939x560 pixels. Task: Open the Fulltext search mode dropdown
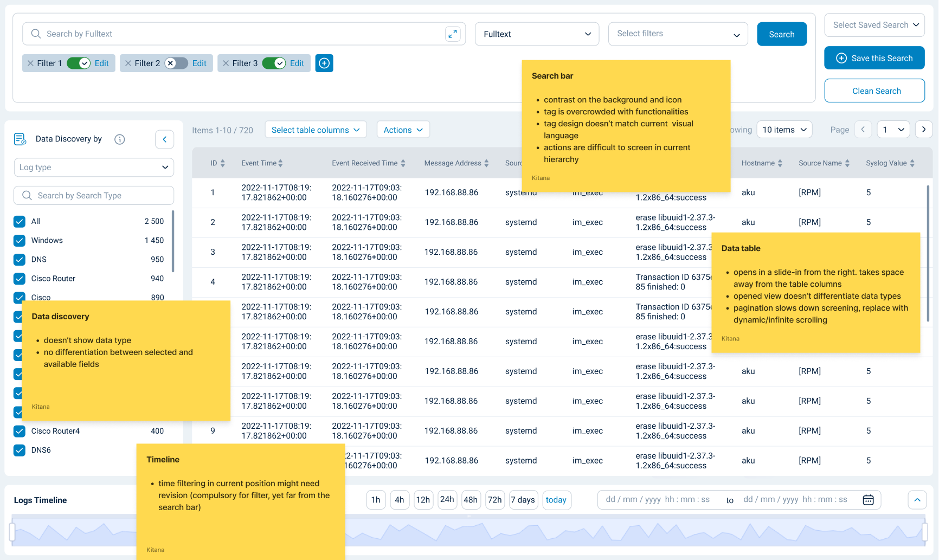tap(537, 34)
